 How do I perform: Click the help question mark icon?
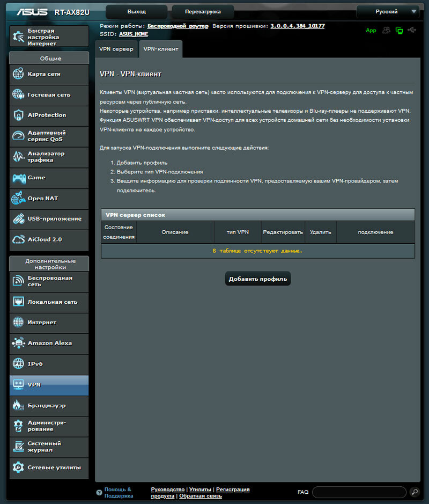pos(99,492)
